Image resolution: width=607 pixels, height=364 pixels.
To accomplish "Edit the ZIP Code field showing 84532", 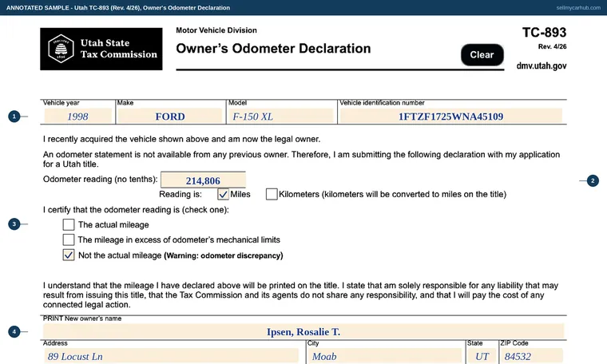I will point(531,356).
